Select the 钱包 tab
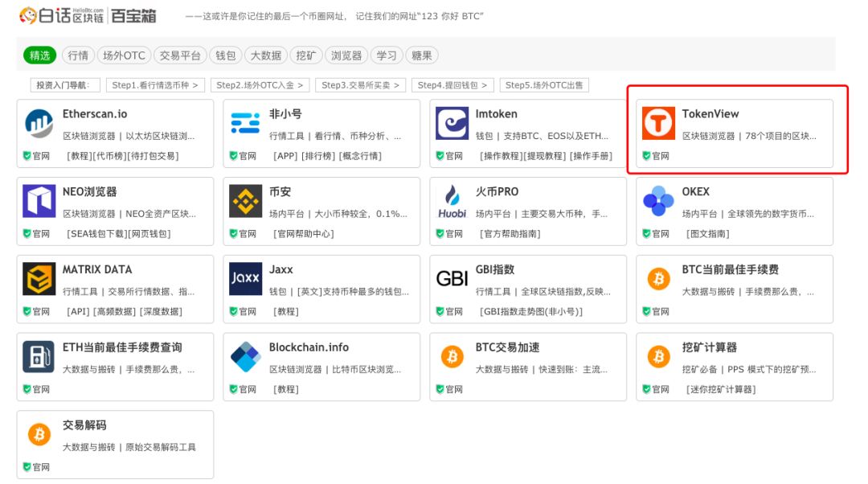Image resolution: width=868 pixels, height=484 pixels. [225, 55]
